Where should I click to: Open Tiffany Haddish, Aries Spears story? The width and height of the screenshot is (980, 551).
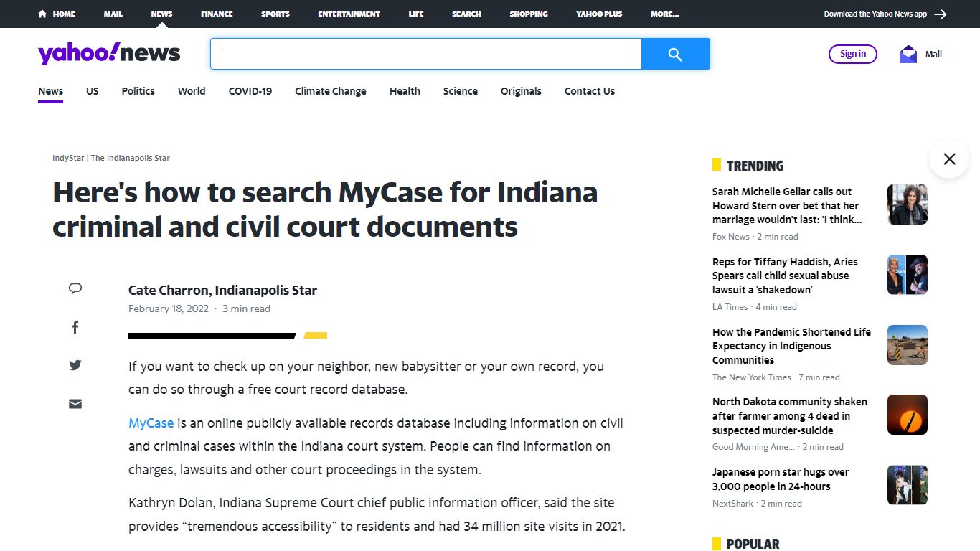click(785, 276)
